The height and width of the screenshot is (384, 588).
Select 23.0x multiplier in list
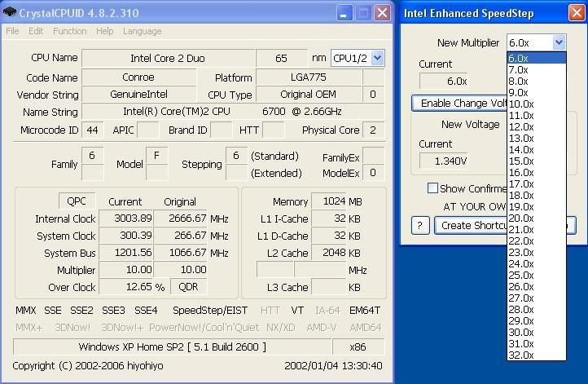[x=536, y=252]
